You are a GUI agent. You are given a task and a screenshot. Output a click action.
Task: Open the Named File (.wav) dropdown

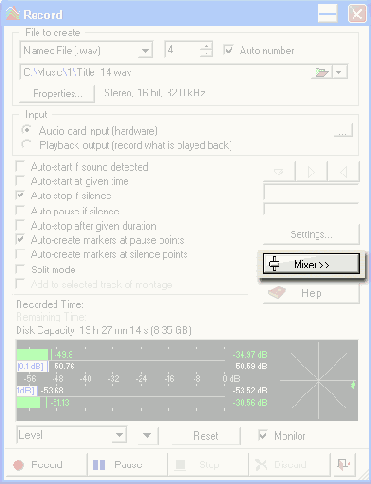click(x=86, y=50)
